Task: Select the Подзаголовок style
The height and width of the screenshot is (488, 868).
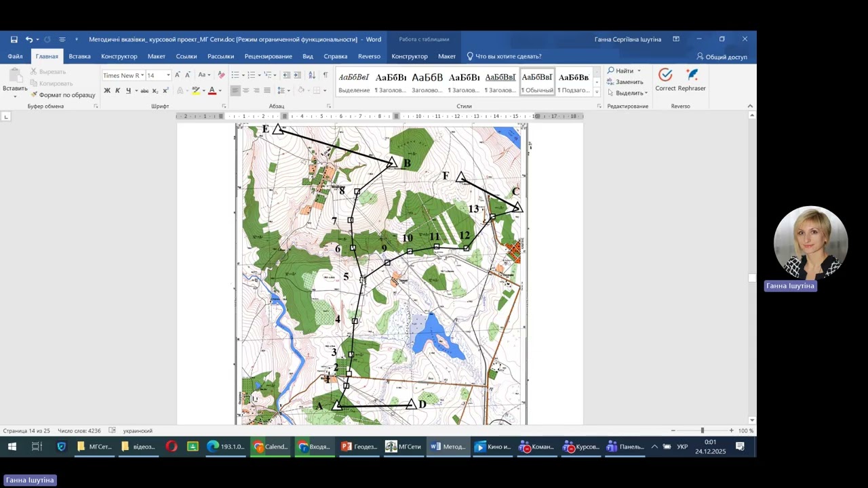Action: [574, 83]
